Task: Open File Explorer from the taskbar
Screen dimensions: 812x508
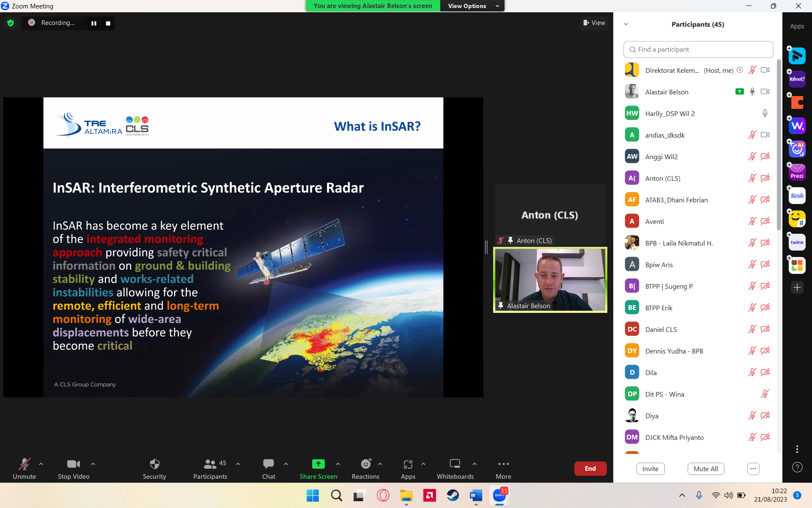Action: point(406,495)
